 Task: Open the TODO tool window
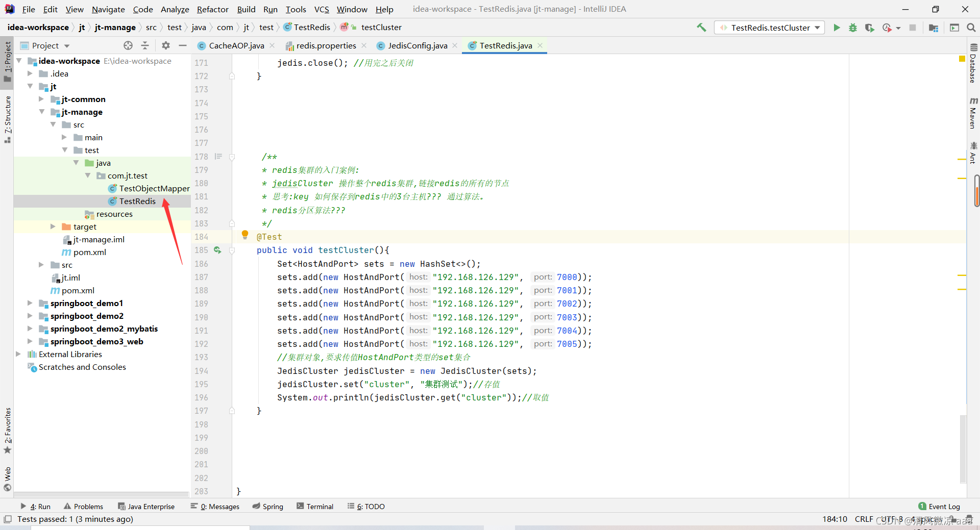(366, 507)
